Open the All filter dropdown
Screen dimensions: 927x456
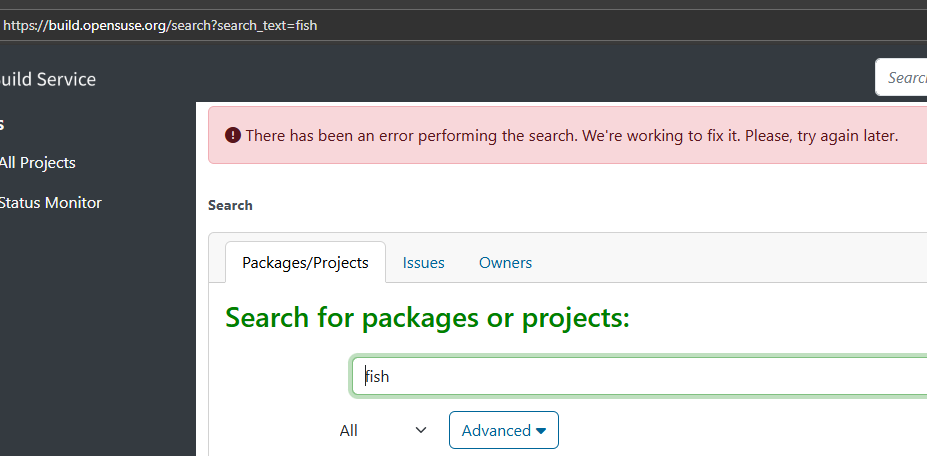[x=382, y=430]
